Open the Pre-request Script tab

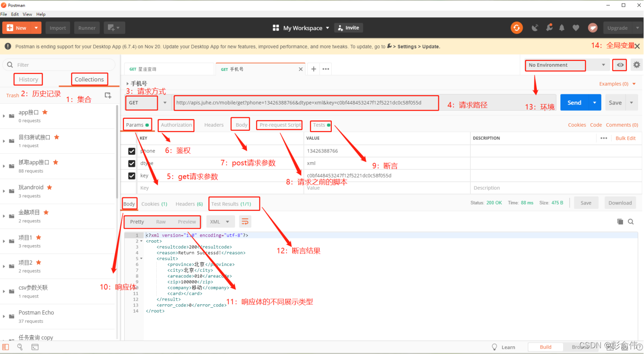pyautogui.click(x=280, y=125)
